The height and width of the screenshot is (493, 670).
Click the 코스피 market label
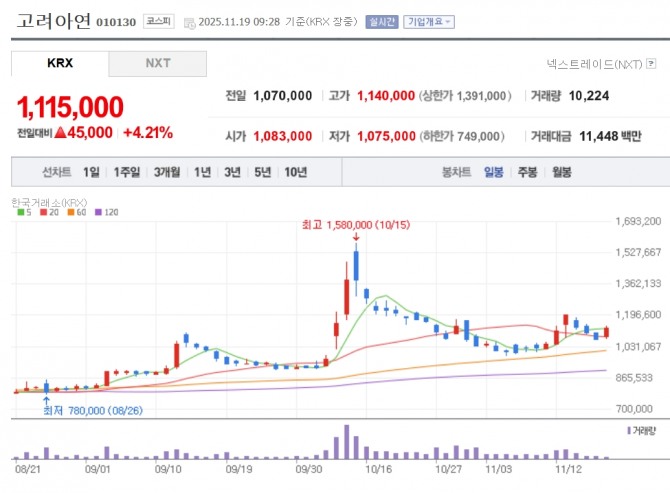pos(159,21)
